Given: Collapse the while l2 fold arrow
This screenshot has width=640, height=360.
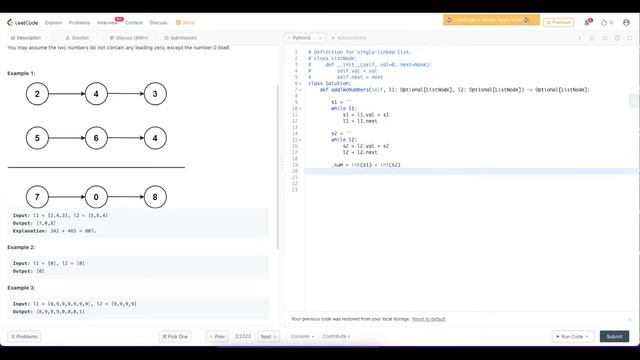Looking at the screenshot, I should pyautogui.click(x=300, y=140).
